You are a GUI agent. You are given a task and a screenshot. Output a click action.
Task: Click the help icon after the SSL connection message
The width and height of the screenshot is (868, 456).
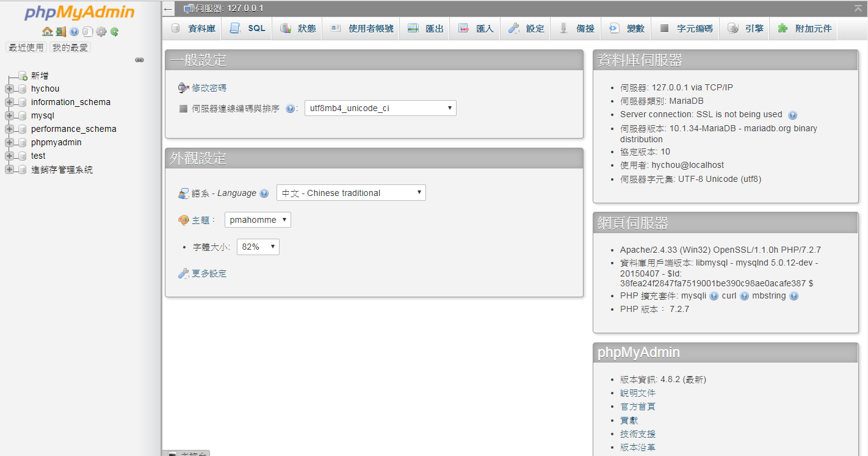click(792, 115)
